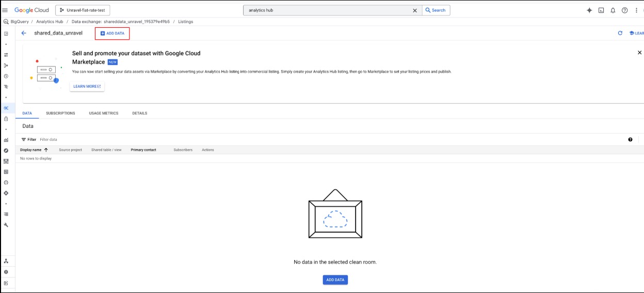The height and width of the screenshot is (293, 644).
Task: Open the three-dot more options menu
Action: [636, 10]
